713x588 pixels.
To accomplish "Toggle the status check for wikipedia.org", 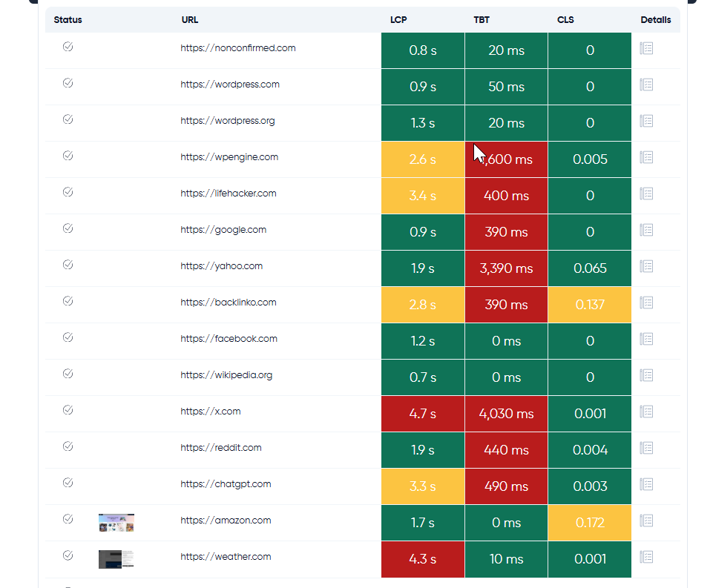I will 68,373.
